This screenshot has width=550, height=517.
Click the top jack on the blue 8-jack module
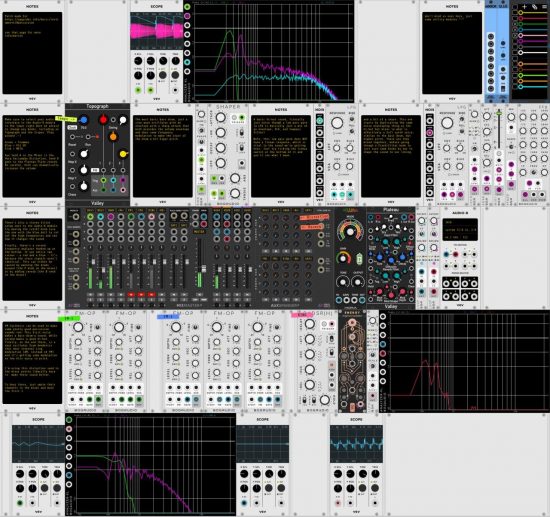pyautogui.click(x=491, y=36)
